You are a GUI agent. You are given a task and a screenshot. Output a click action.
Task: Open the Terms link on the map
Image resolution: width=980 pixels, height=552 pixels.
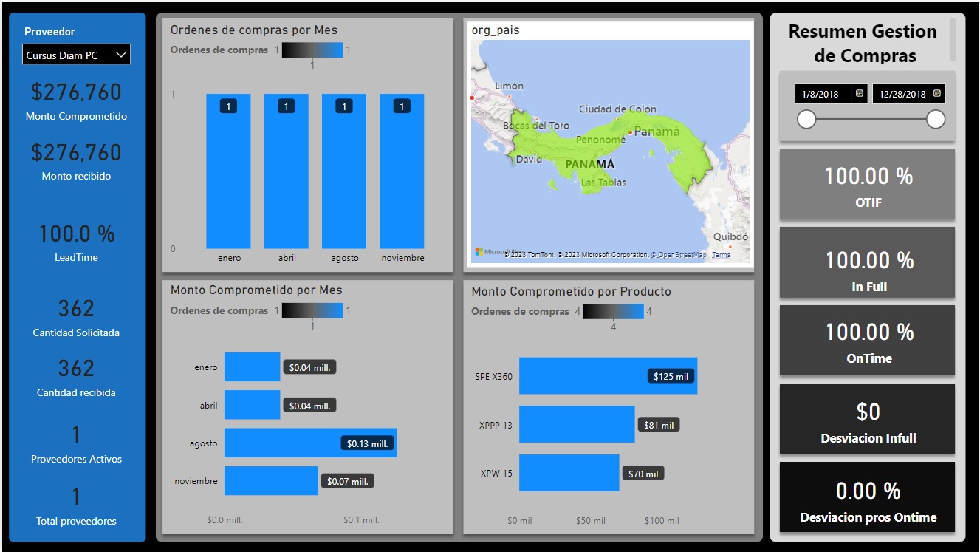721,255
